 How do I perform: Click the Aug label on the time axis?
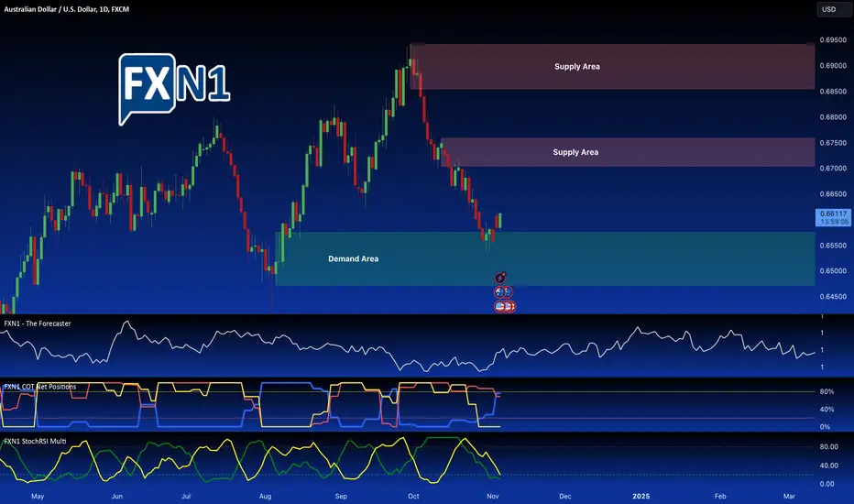pos(265,497)
